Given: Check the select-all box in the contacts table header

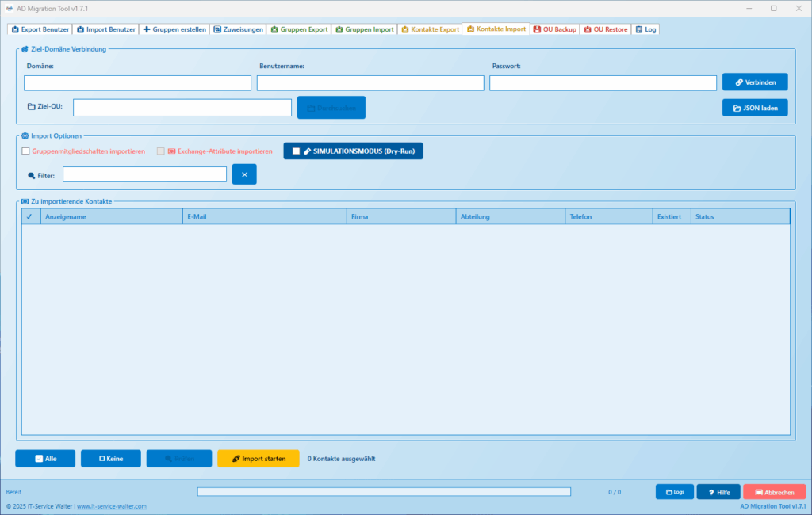Looking at the screenshot, I should pyautogui.click(x=30, y=216).
